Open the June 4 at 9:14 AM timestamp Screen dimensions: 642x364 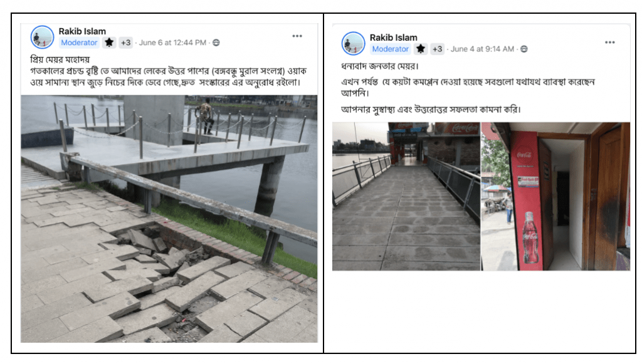482,49
